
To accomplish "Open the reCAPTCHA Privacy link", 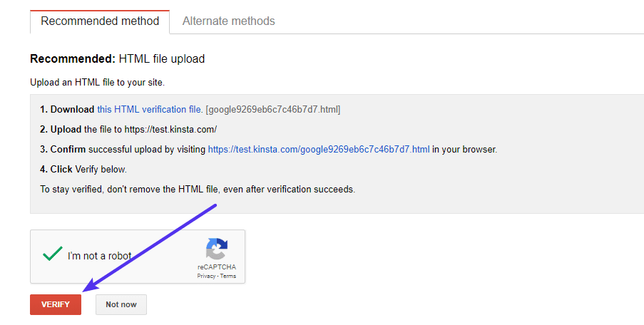I will point(206,276).
